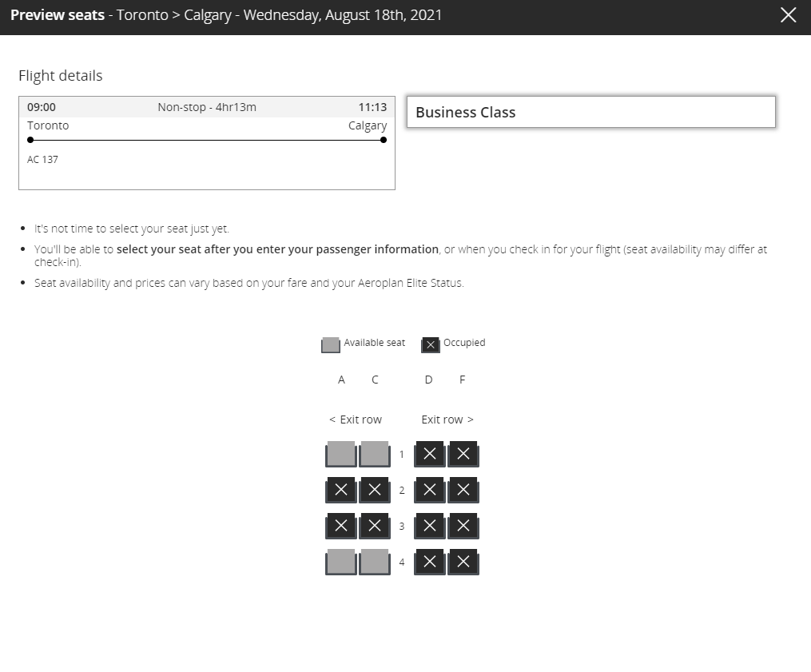This screenshot has height=672, width=811.
Task: Click occupied seat 3D
Action: point(430,526)
